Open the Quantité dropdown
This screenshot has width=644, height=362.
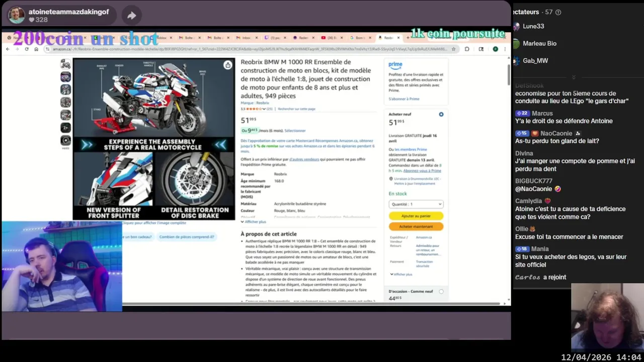click(416, 204)
